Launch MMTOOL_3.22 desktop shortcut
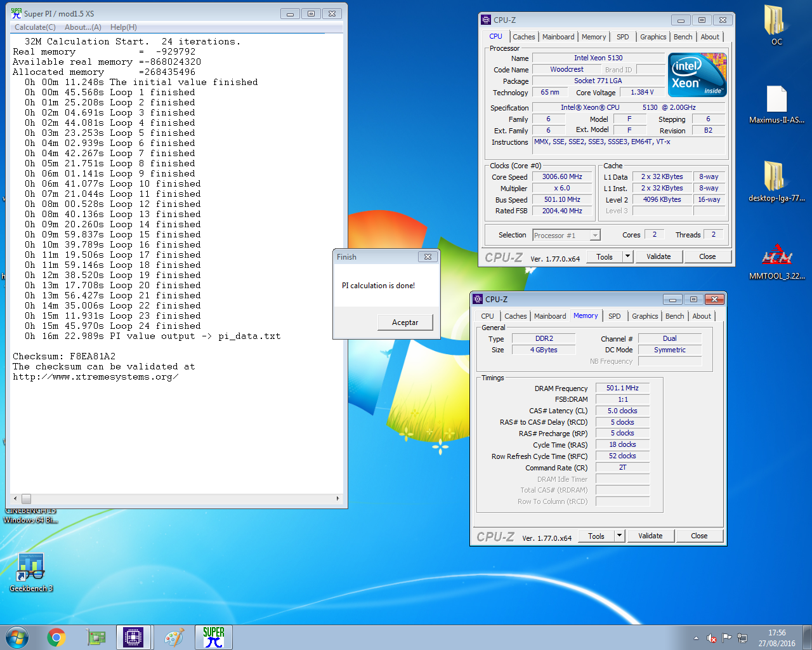812x650 pixels. click(x=776, y=260)
